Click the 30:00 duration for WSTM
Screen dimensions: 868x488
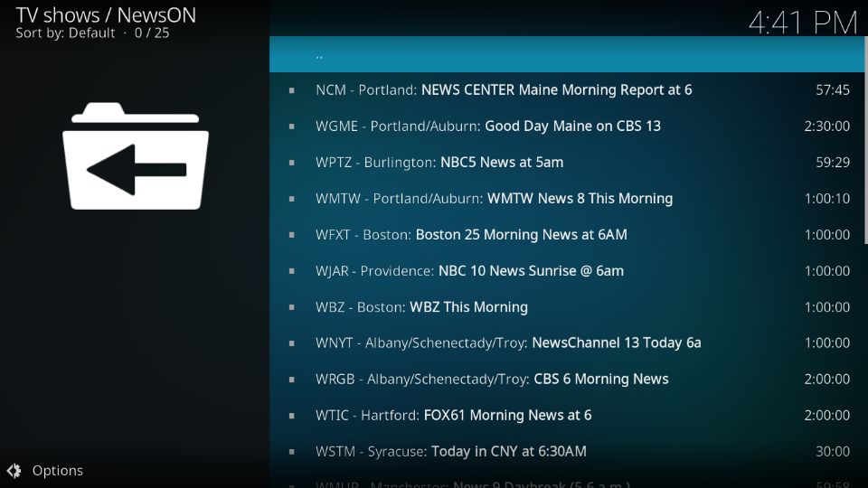(833, 452)
